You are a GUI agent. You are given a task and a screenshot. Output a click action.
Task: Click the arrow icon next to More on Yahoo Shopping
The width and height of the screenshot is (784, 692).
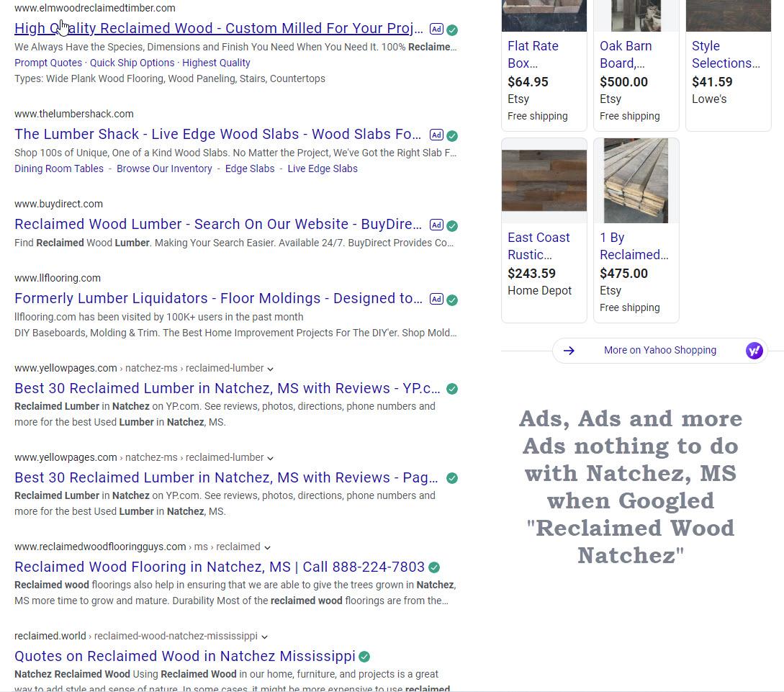pyautogui.click(x=569, y=350)
